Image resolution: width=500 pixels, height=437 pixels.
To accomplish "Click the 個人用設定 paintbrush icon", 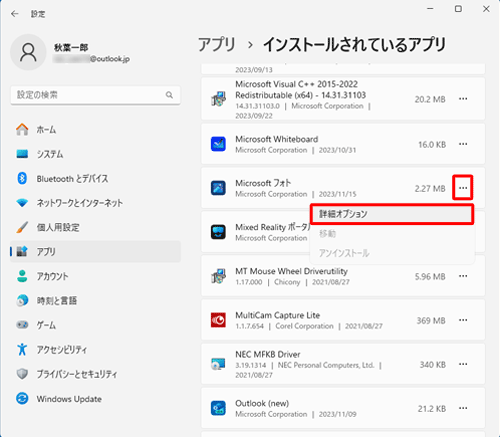I will click(22, 227).
